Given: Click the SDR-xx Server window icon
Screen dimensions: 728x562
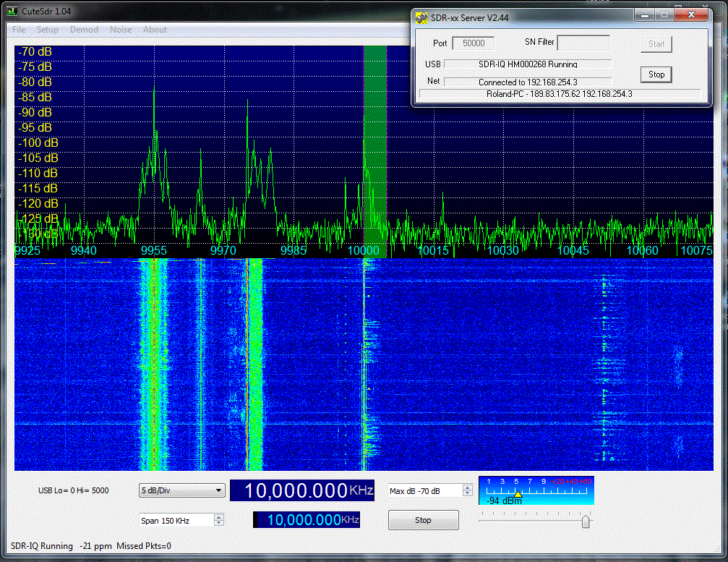Looking at the screenshot, I should pyautogui.click(x=422, y=17).
